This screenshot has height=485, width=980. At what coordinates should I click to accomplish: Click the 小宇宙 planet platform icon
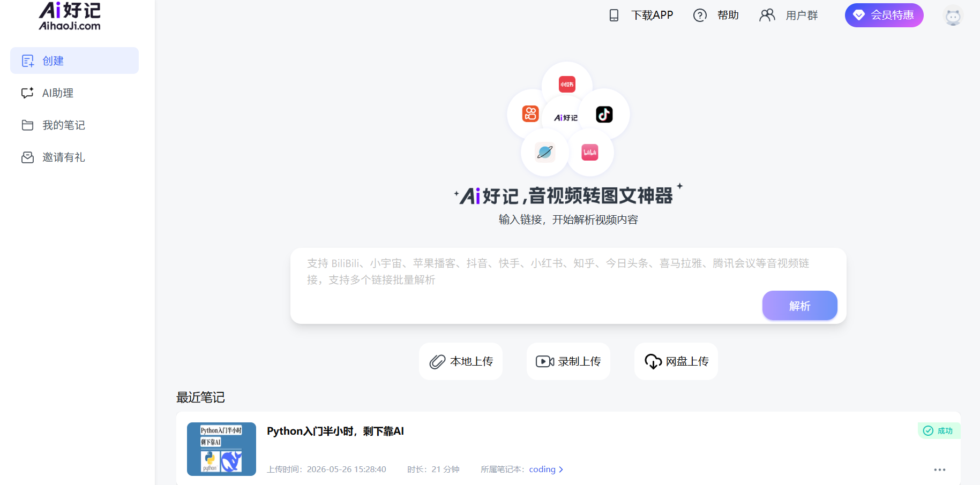point(545,152)
